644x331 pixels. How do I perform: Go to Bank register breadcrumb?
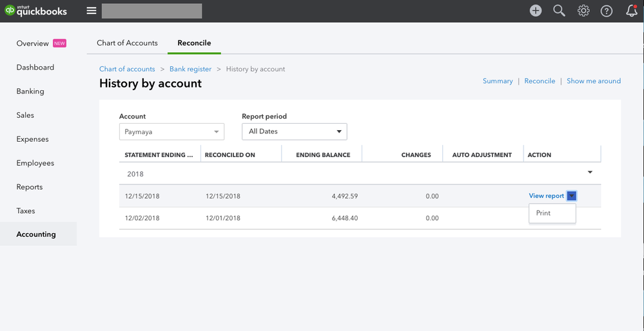pyautogui.click(x=190, y=69)
